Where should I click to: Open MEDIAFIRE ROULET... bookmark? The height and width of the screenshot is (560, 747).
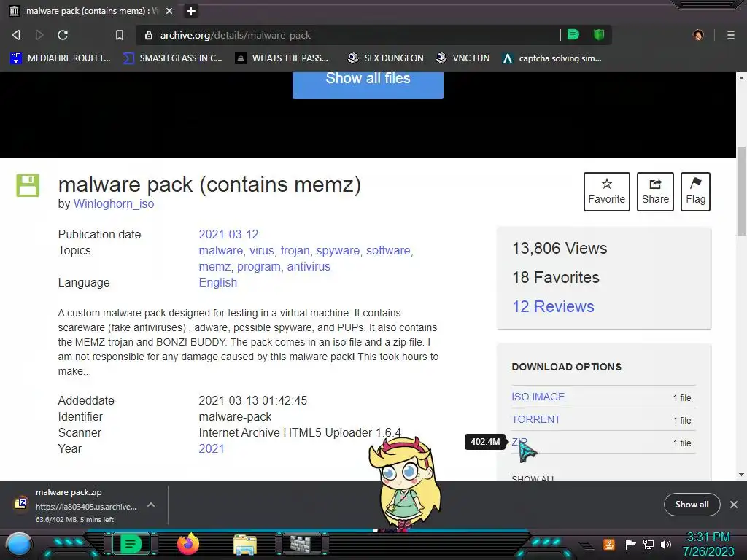click(60, 58)
